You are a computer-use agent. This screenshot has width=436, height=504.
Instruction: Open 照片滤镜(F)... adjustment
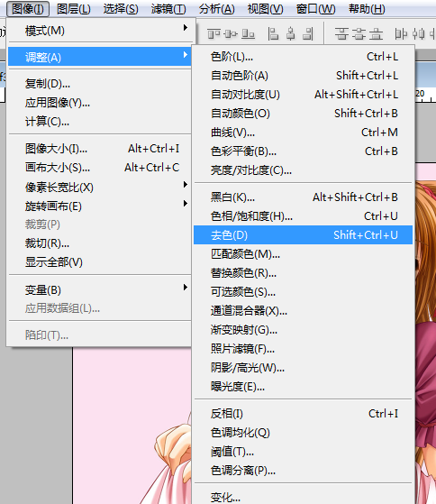[303, 349]
